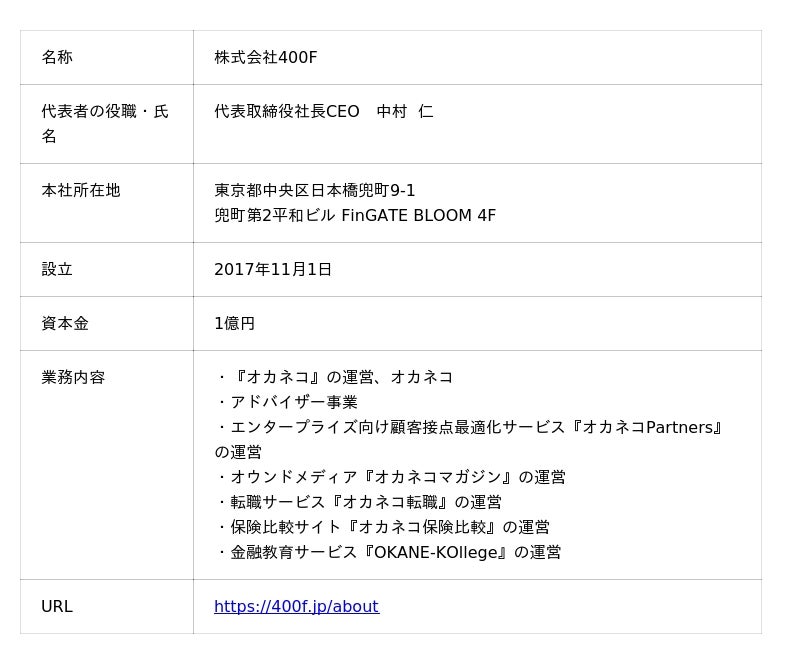Viewport: 800px width, 664px height.
Task: Click the 資本金 label cell
Action: (x=65, y=323)
